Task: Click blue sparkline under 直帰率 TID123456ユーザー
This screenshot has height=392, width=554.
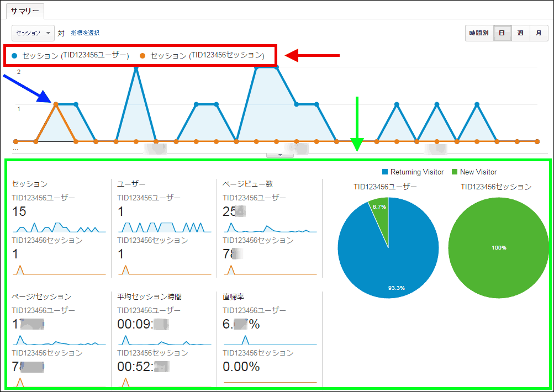Action: click(x=270, y=340)
